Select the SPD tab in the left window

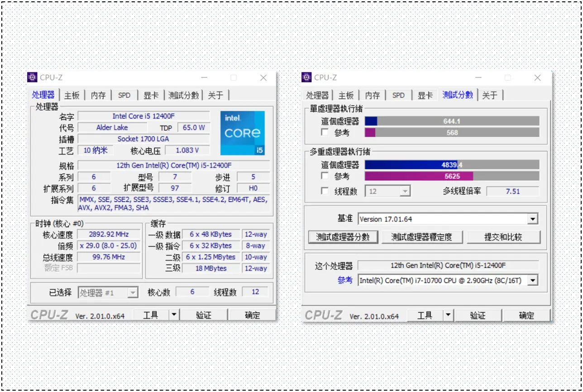124,95
